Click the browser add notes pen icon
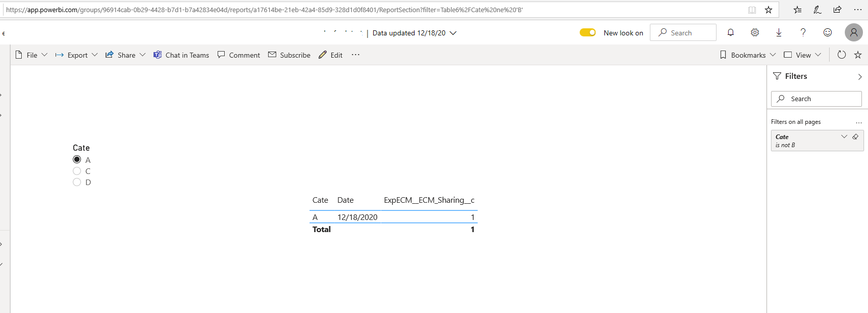Screen dimensions: 868x313 (817, 10)
